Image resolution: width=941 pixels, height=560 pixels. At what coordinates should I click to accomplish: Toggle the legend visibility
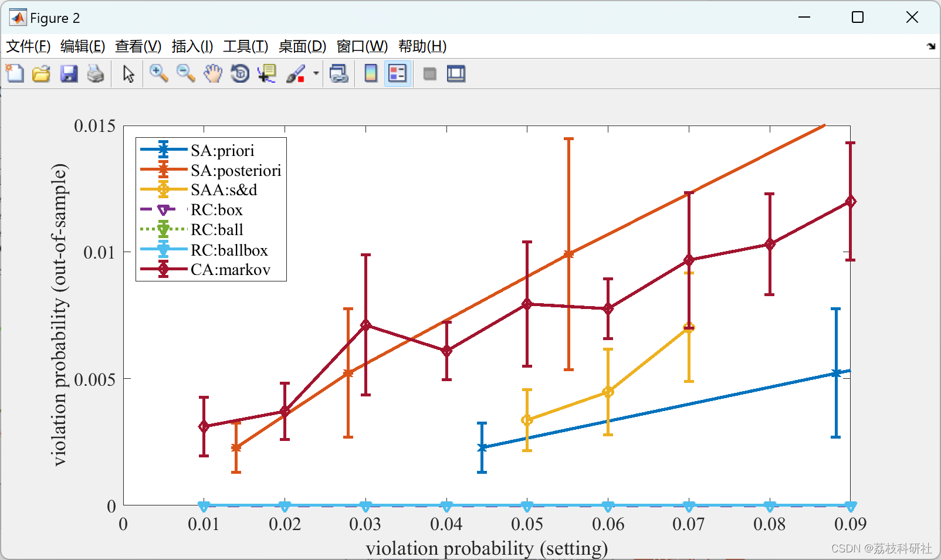point(397,73)
